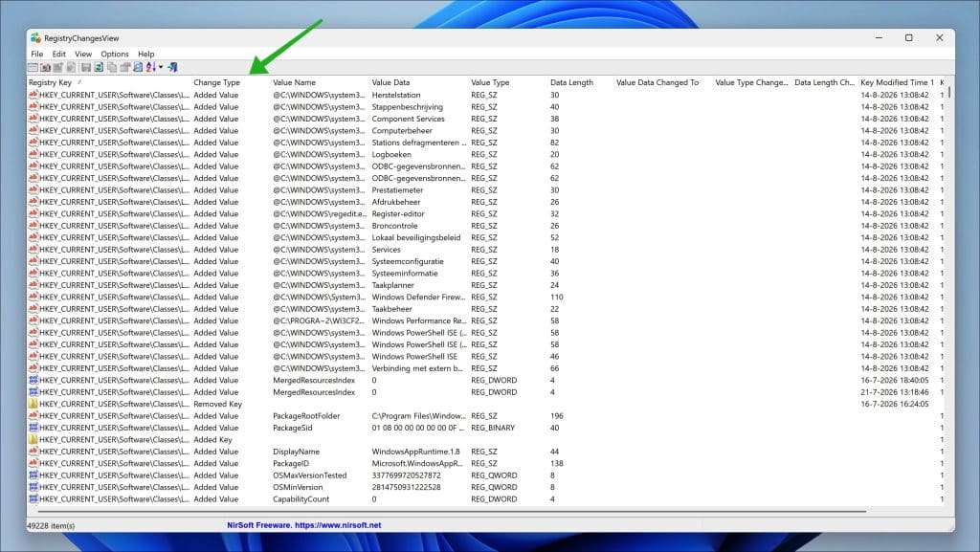Select the 21-7-2026 13:18:46 modified time cell
The width and height of the screenshot is (980, 552).
(x=895, y=392)
